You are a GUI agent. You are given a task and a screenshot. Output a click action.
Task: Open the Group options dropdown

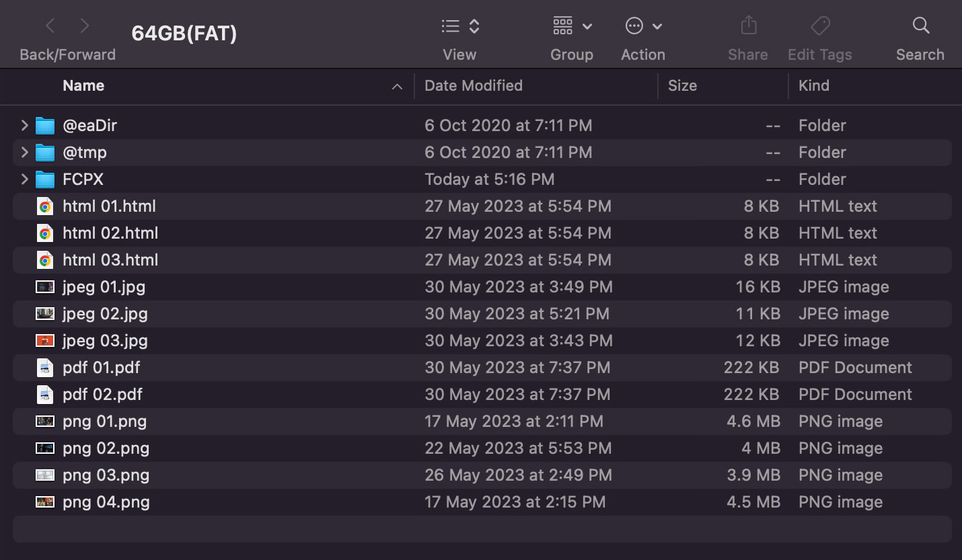tap(572, 26)
